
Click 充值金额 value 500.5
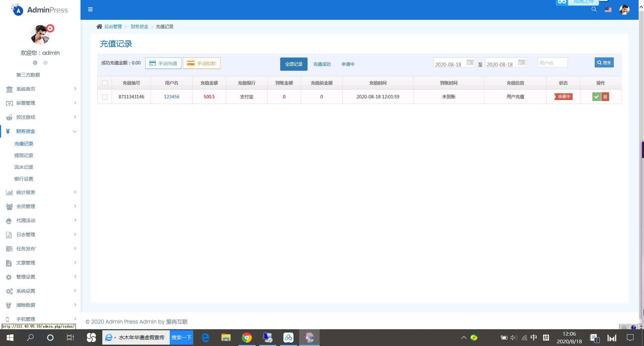pyautogui.click(x=209, y=97)
